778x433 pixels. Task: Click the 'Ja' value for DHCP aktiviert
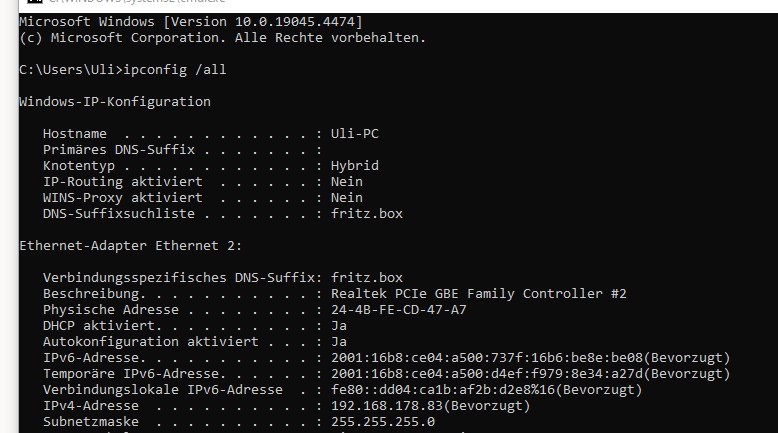(339, 326)
